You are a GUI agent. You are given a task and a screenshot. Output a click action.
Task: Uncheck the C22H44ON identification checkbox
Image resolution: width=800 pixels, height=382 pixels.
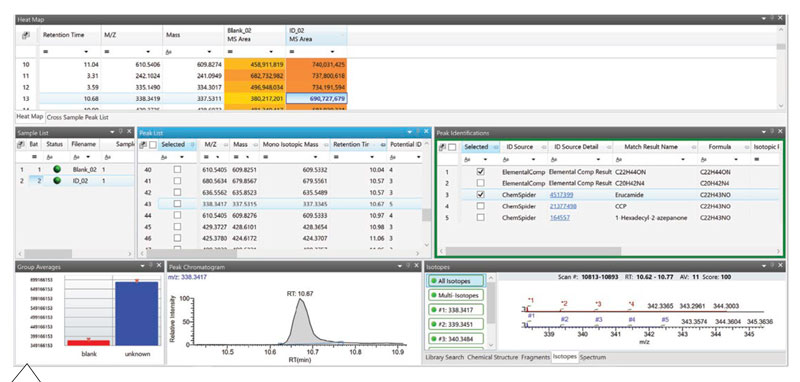[480, 172]
